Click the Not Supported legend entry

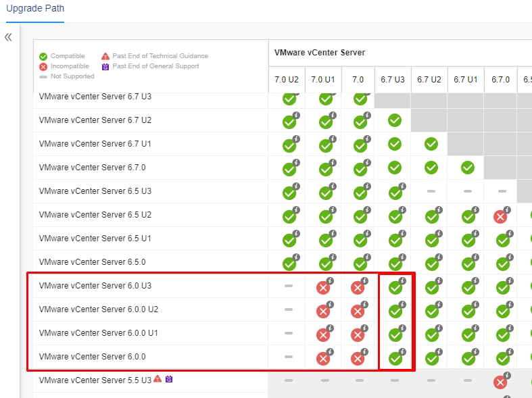point(66,76)
